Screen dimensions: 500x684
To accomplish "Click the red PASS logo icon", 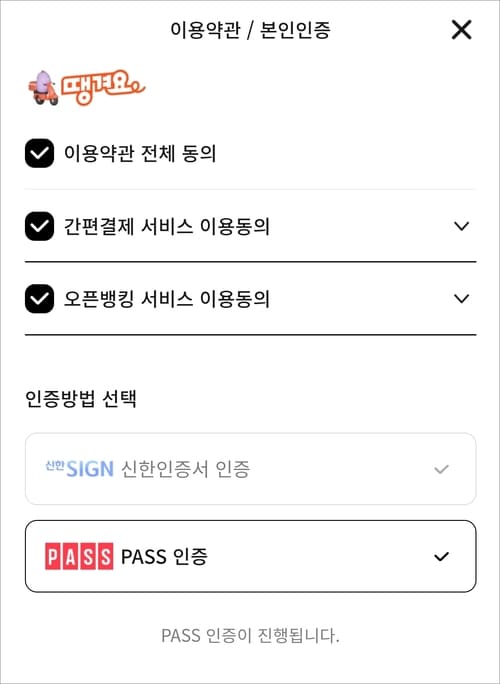I will [x=79, y=556].
